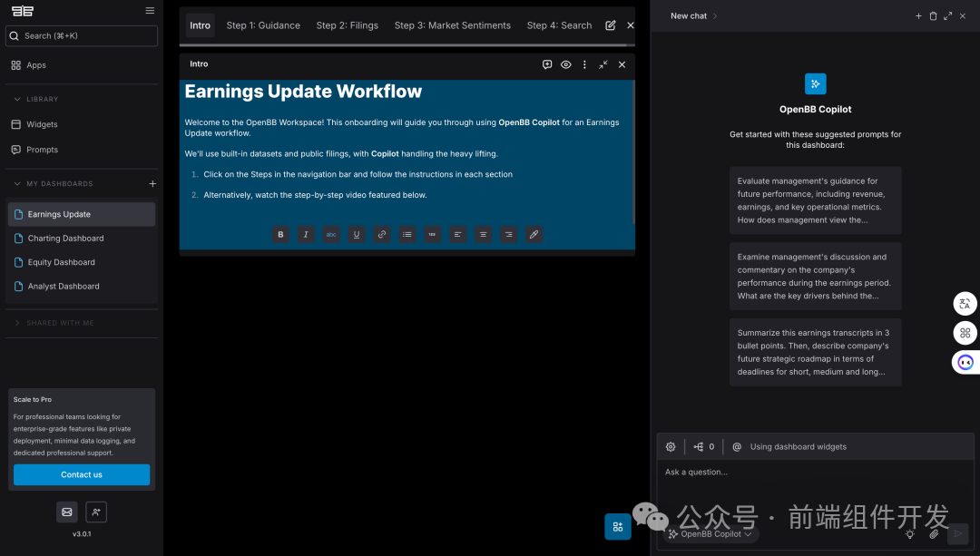Delete the chat with the trash icon
The height and width of the screenshot is (556, 980).
(933, 16)
